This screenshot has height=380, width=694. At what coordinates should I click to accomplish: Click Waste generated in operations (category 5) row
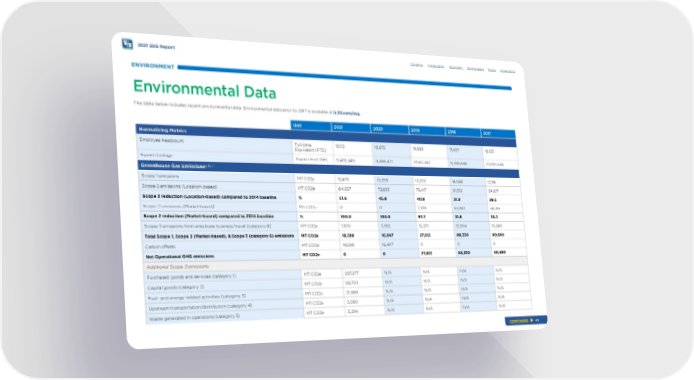pyautogui.click(x=194, y=317)
